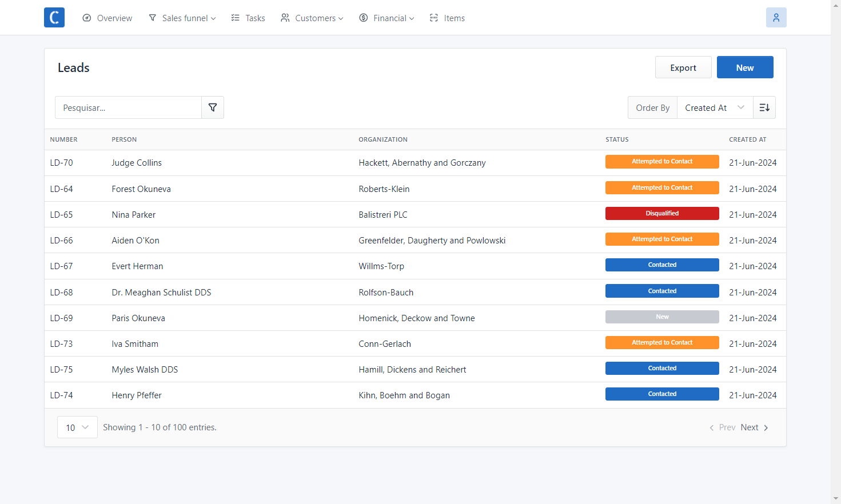
Task: Click the Items scan icon
Action: coord(434,18)
